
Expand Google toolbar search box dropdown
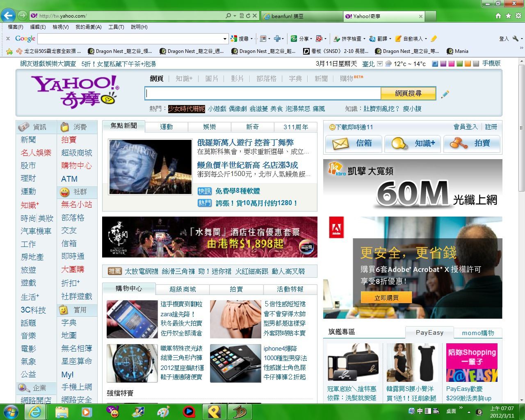(x=225, y=39)
